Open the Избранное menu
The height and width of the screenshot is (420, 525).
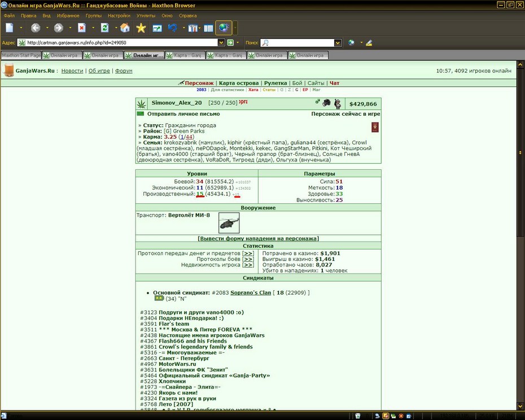pos(68,16)
